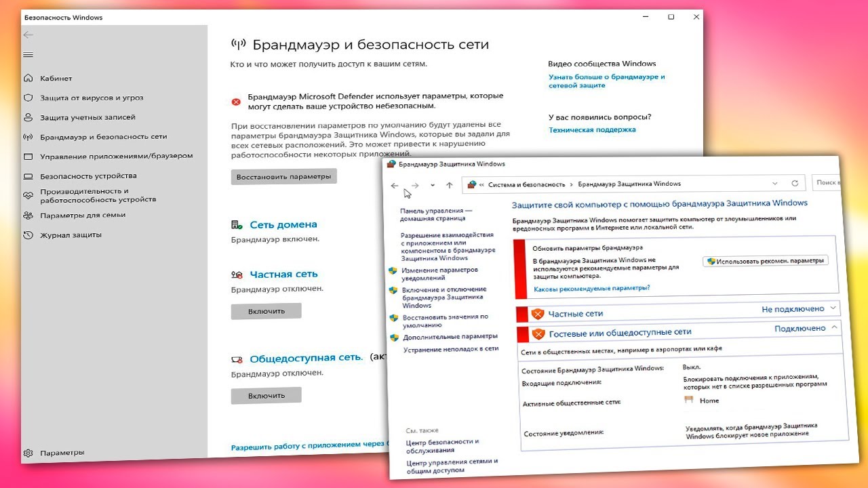Click the clock icon beside Журнал защиты
The width and height of the screenshot is (868, 488).
[28, 235]
